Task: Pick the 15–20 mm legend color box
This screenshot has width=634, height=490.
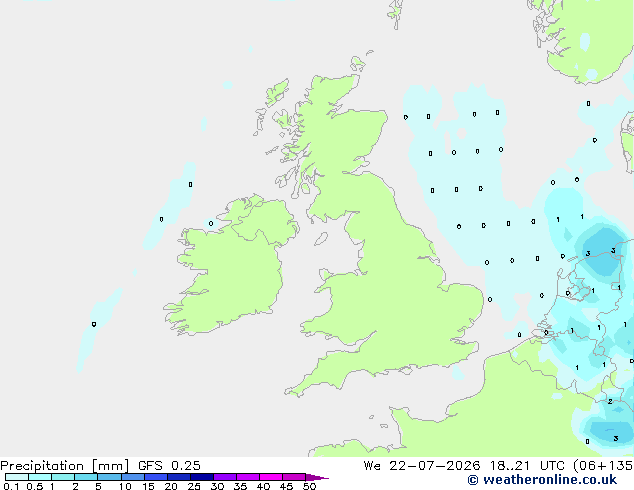Action: tap(156, 477)
